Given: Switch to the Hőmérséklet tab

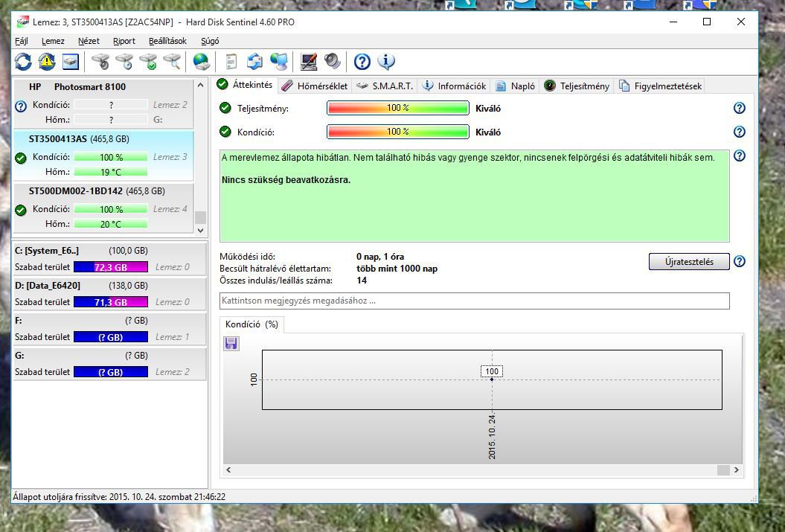Looking at the screenshot, I should [315, 86].
